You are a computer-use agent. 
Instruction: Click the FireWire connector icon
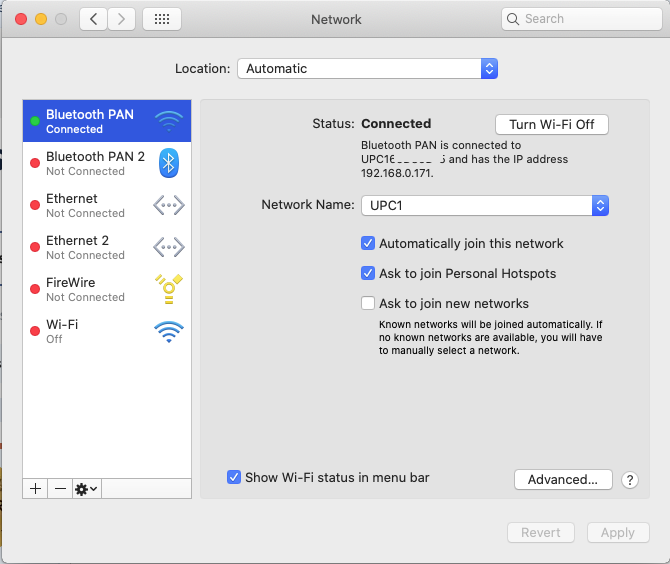169,289
